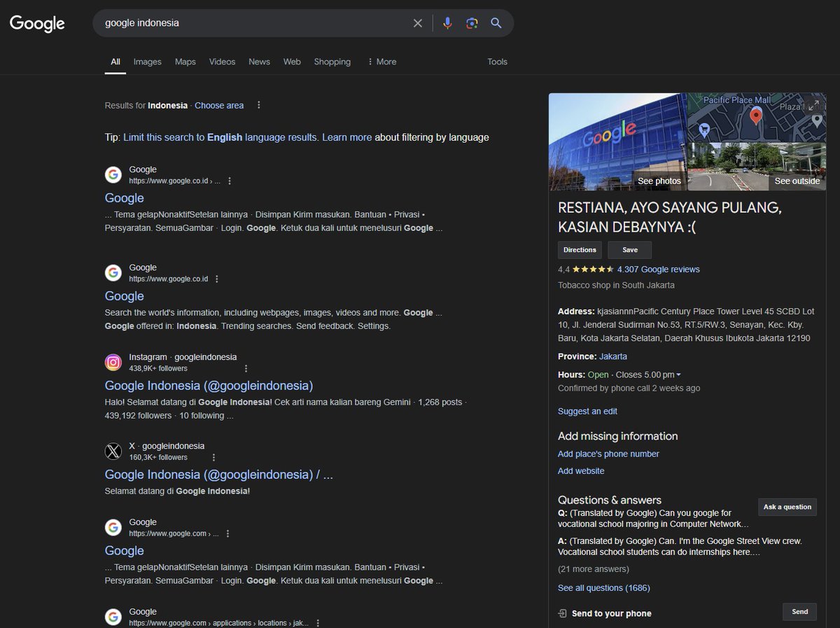This screenshot has height=628, width=840.
Task: Click Suggest an edit
Action: 587,411
